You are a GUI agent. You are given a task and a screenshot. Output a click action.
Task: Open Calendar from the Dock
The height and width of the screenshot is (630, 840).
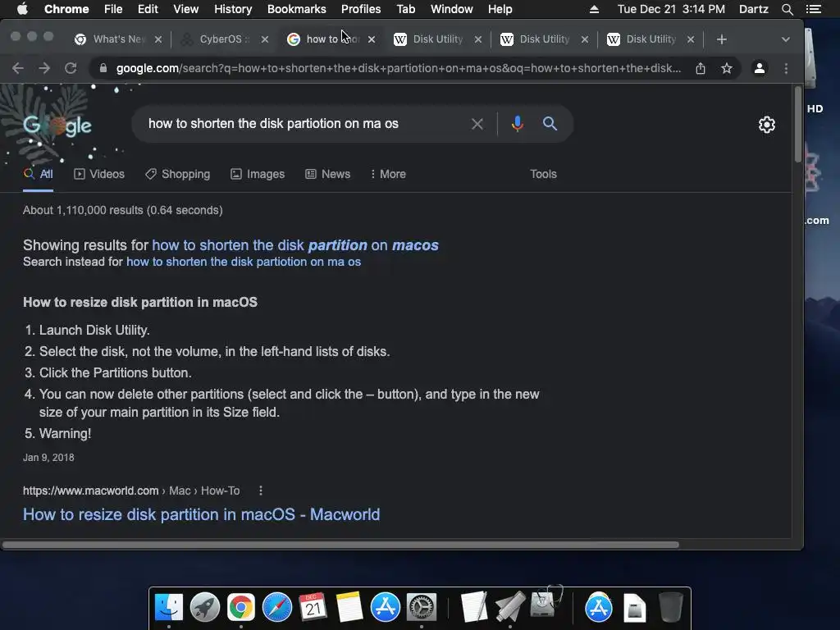pyautogui.click(x=313, y=608)
